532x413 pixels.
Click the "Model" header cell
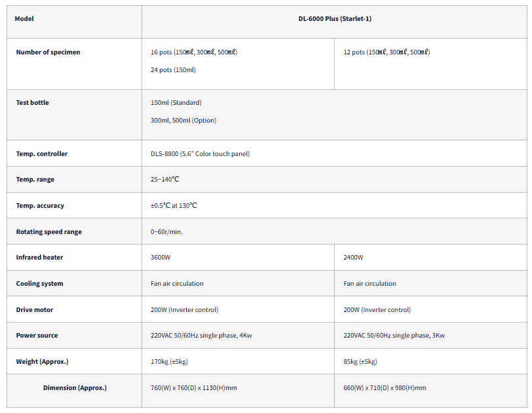tap(25, 19)
